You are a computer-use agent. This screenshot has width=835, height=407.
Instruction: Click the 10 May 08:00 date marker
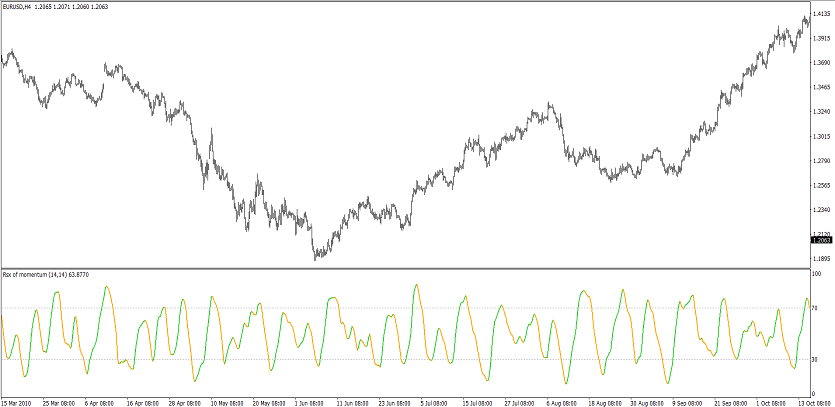click(228, 402)
